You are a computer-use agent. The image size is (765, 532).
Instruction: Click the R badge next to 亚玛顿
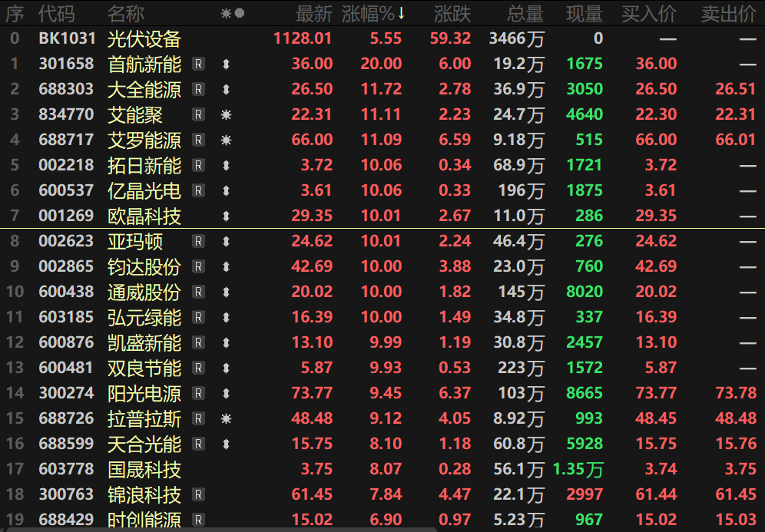(198, 241)
